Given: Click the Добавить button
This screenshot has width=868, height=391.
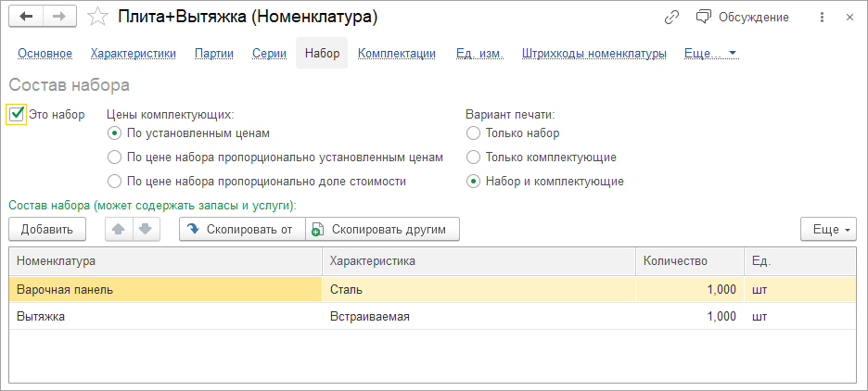Looking at the screenshot, I should click(47, 229).
